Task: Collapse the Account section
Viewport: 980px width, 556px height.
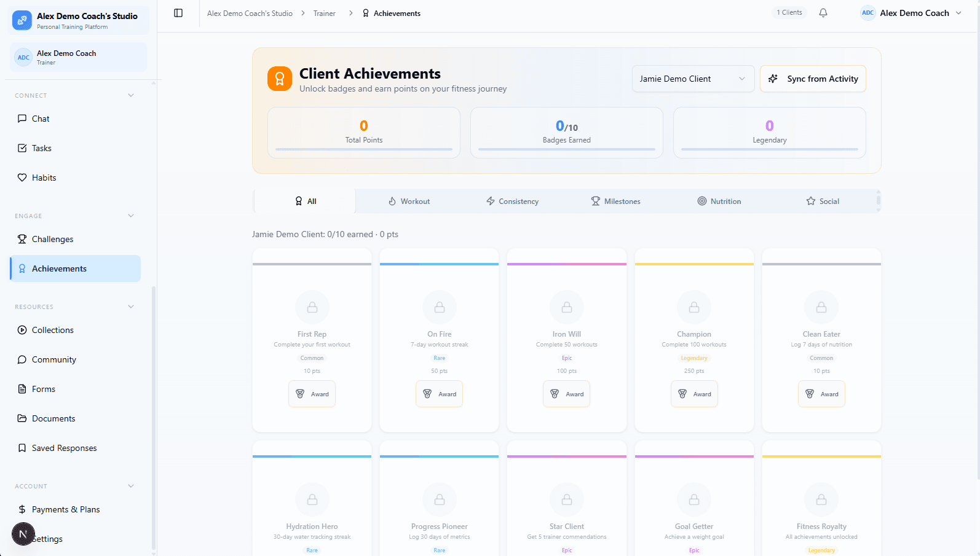Action: click(131, 486)
